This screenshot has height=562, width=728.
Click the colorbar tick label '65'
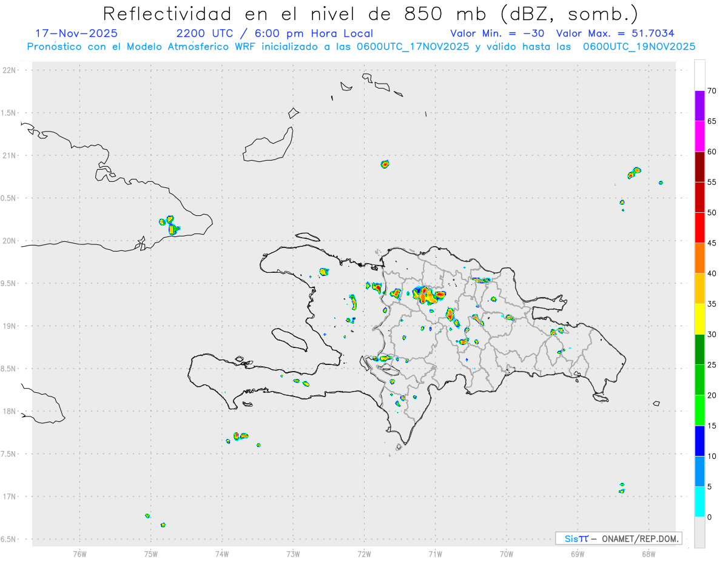(x=712, y=121)
